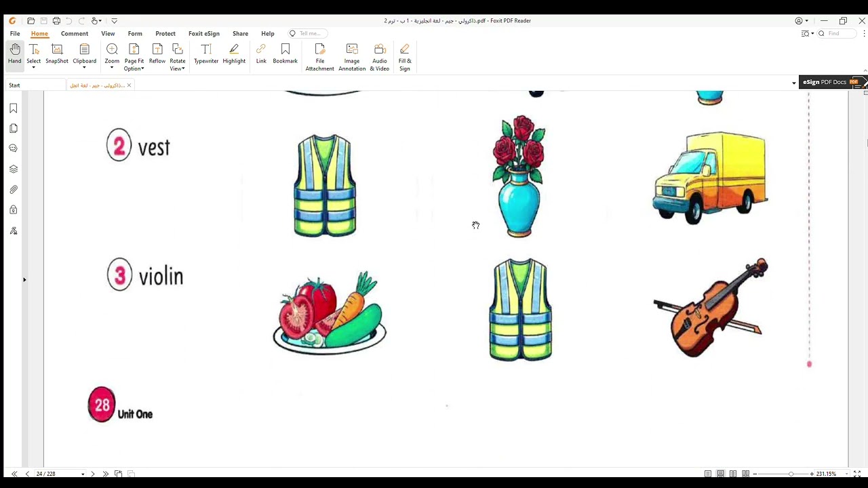Insert a Link

coord(261,54)
